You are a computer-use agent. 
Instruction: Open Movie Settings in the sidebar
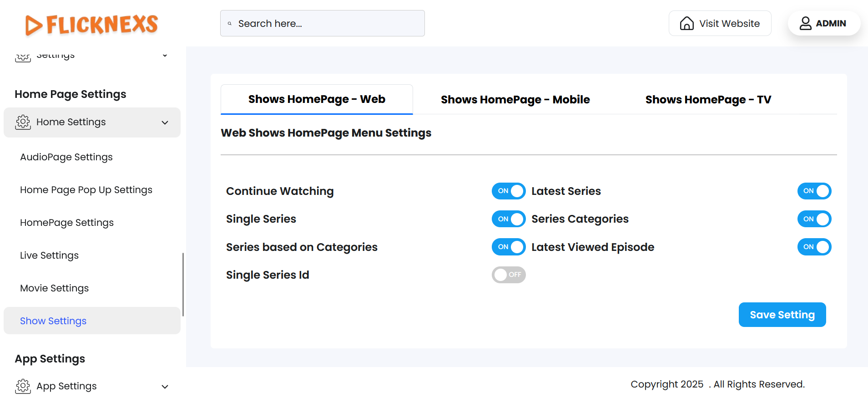click(55, 288)
